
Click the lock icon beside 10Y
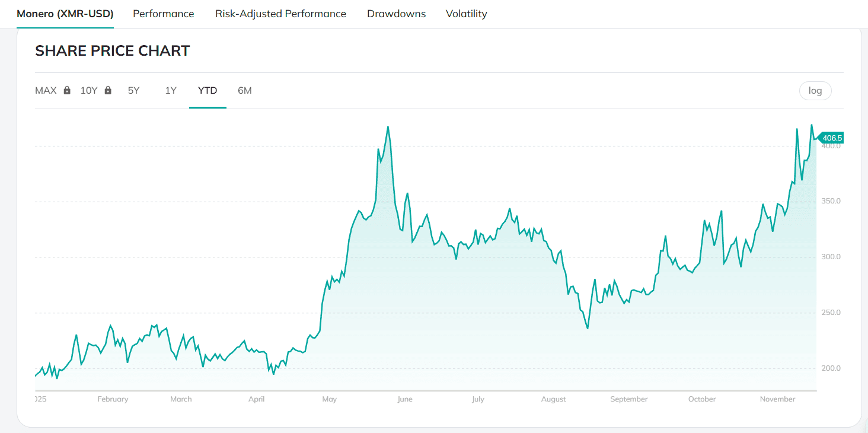pyautogui.click(x=107, y=90)
